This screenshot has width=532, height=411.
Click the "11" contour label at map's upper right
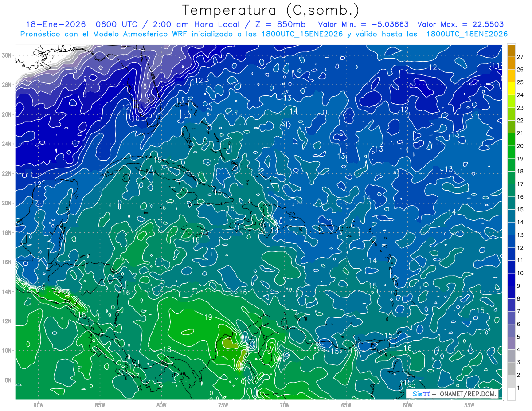pos(497,65)
